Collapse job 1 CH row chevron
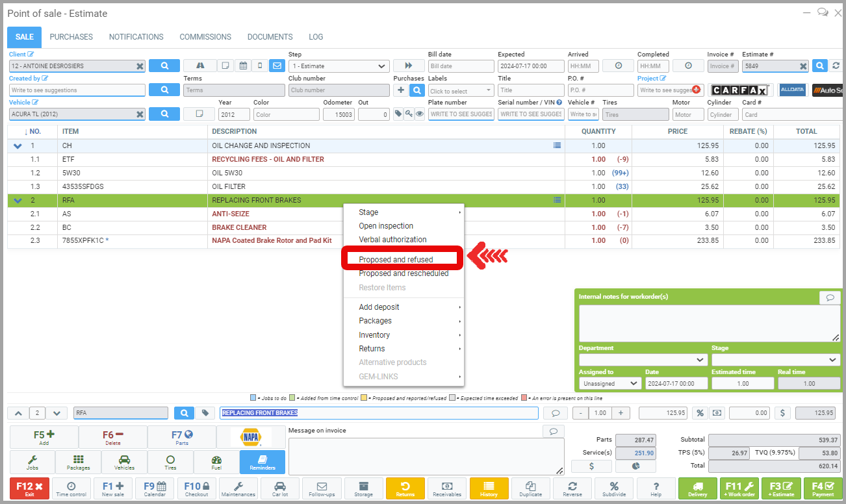The width and height of the screenshot is (846, 504). (18, 146)
